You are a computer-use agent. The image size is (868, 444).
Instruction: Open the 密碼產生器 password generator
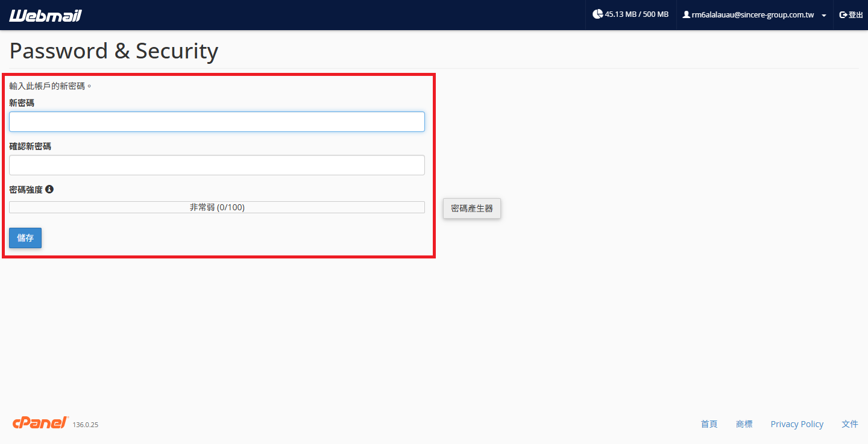(472, 208)
